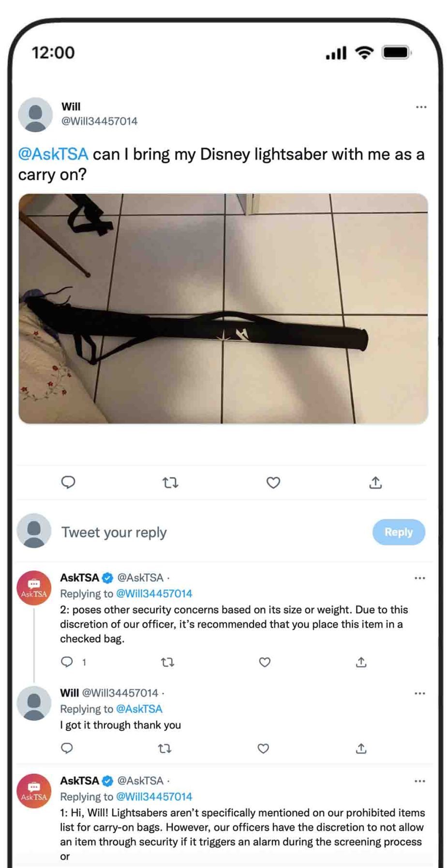Retweet the main lightsaber tweet
Viewport: 447px width, 868px height.
click(x=170, y=482)
